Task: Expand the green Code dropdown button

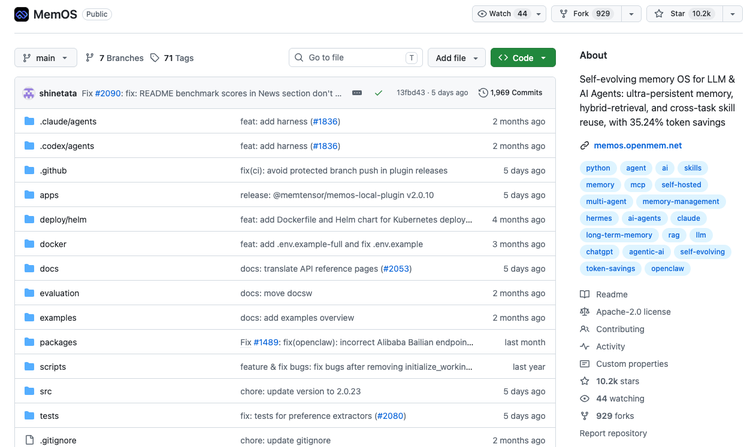Action: pos(523,58)
